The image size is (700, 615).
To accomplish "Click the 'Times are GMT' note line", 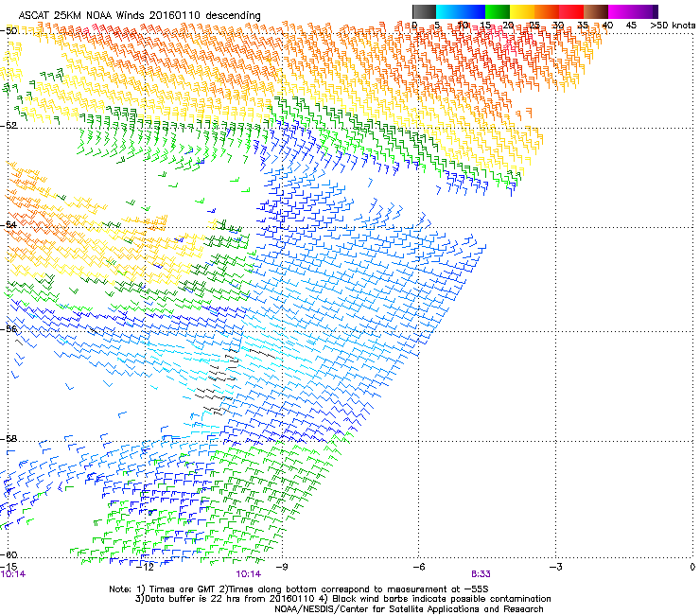I will coord(298,589).
